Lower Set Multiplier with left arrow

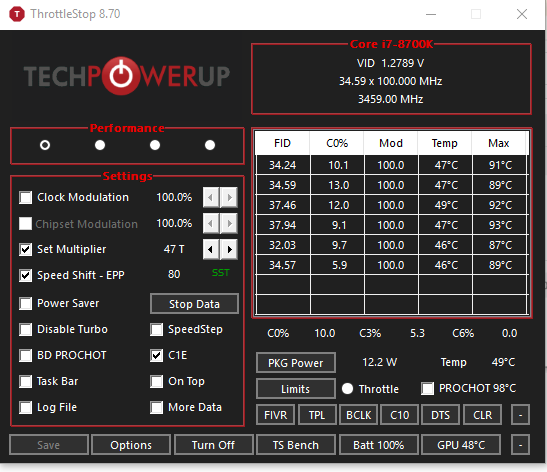211,249
